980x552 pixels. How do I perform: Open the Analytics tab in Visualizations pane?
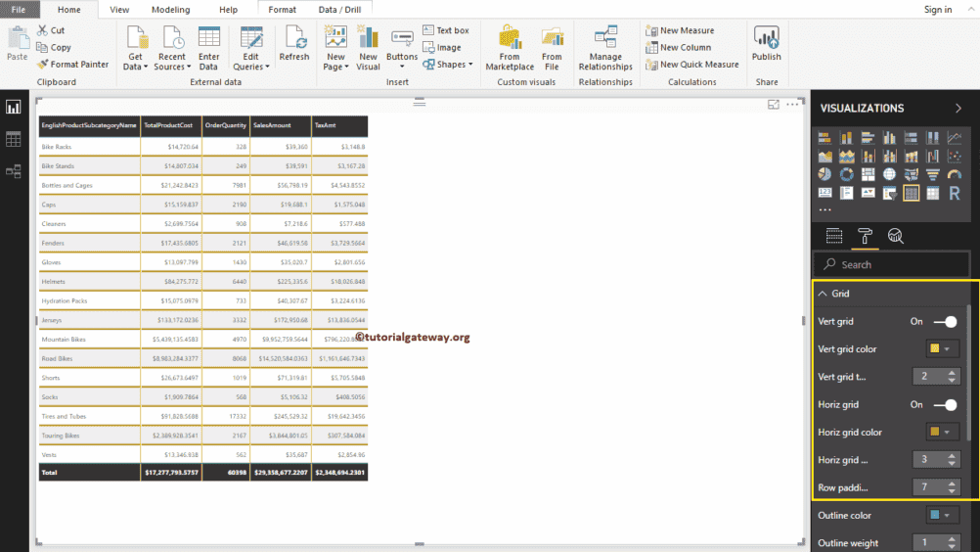tap(896, 236)
